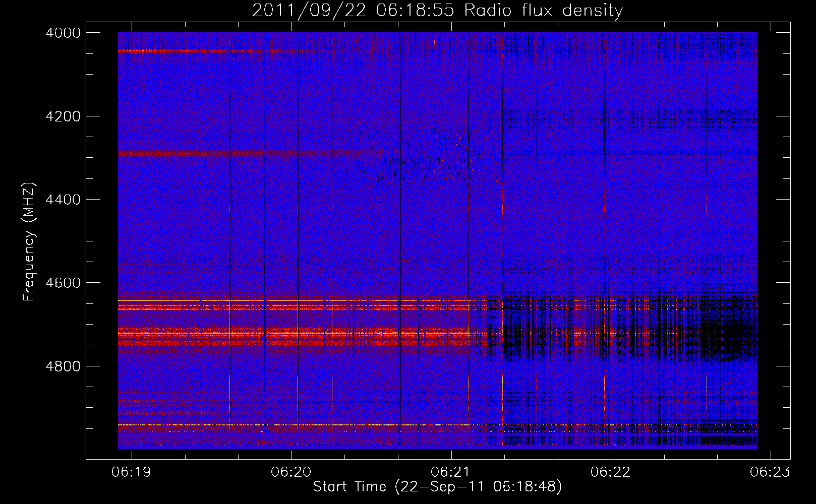Image resolution: width=816 pixels, height=504 pixels.
Task: Click the 'Frequency (MHZ)' axis label
Action: coord(29,242)
